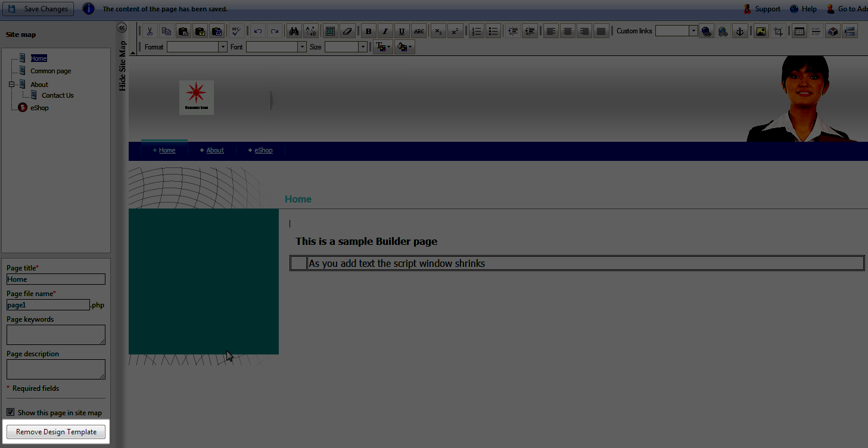Click the insert table icon
This screenshot has width=868, height=448.
799,31
